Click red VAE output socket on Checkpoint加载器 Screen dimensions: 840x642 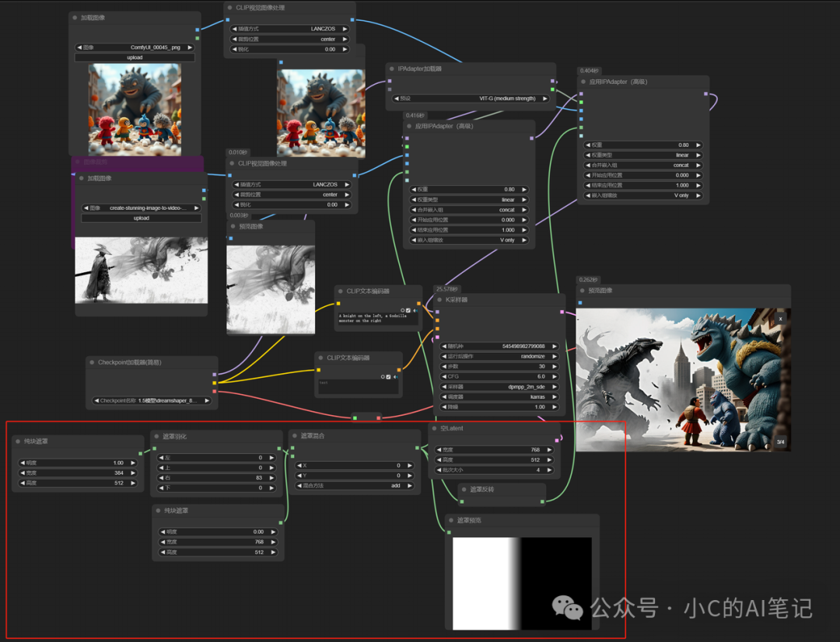click(x=215, y=392)
